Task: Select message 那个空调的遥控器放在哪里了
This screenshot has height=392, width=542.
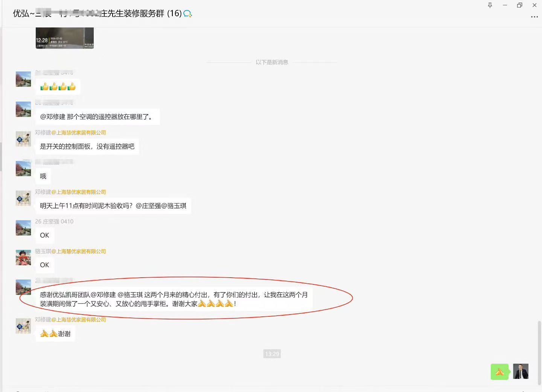Action: click(x=97, y=117)
